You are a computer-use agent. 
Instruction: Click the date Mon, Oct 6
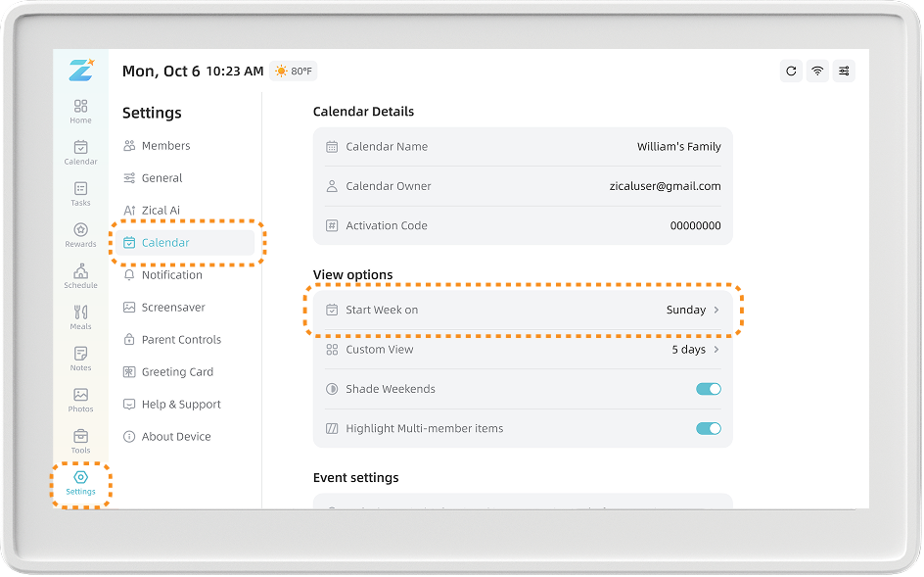click(x=161, y=72)
